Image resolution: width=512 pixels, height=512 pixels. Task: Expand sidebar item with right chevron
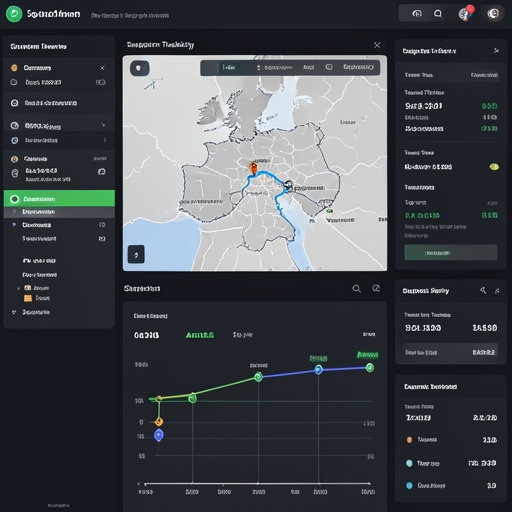pos(105,140)
